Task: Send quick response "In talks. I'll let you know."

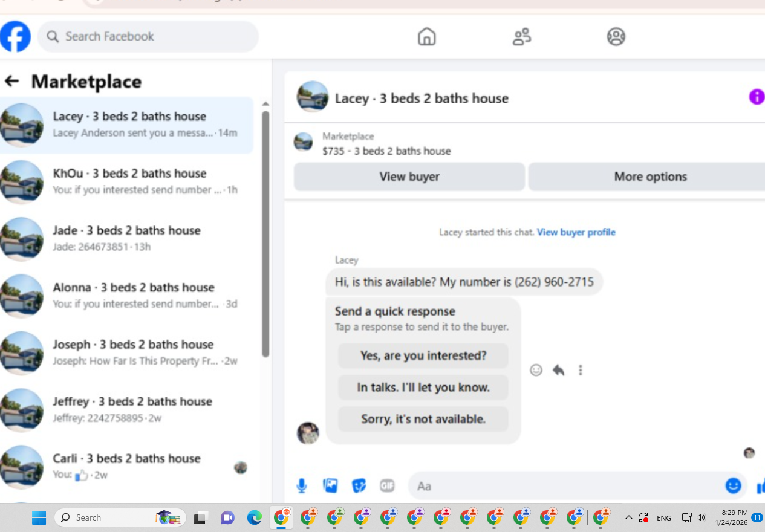Action: pyautogui.click(x=423, y=387)
